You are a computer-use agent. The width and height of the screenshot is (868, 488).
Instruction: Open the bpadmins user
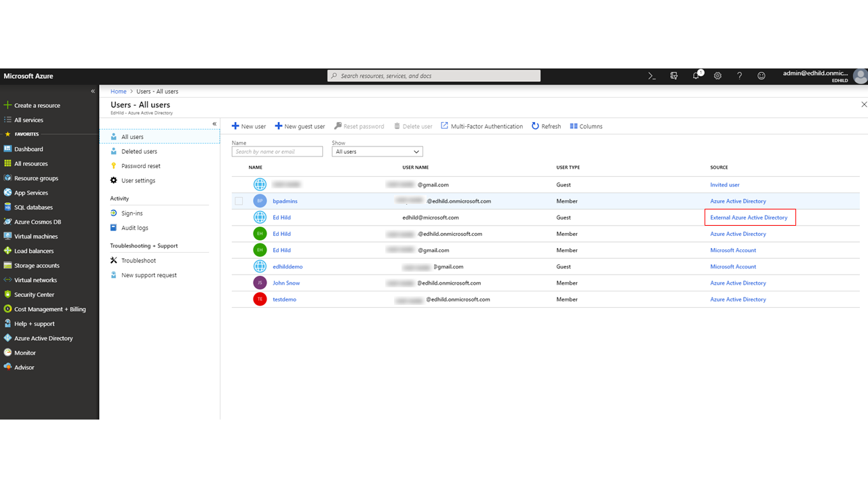(x=285, y=201)
